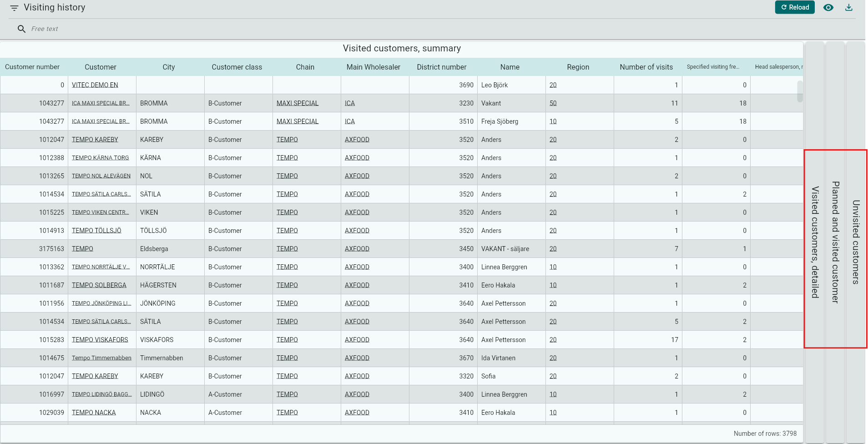Open TEMPO TÖLLSJÖ customer link
Image resolution: width=868 pixels, height=444 pixels.
96,231
